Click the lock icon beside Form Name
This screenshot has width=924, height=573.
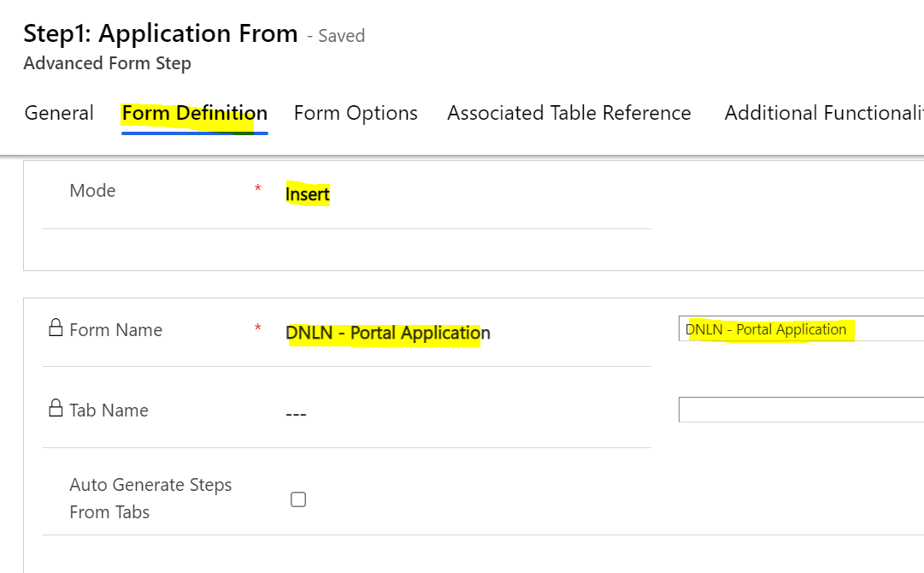point(56,328)
